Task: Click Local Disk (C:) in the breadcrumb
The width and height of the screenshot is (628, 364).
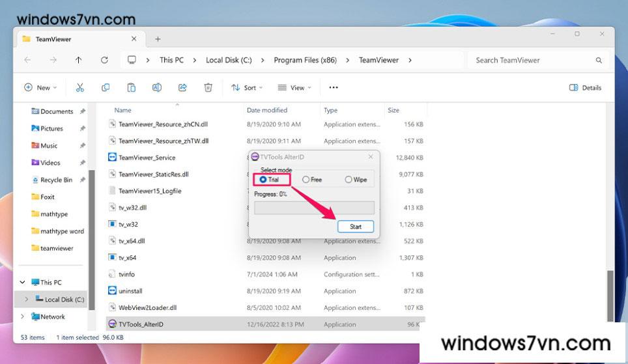Action: [229, 60]
